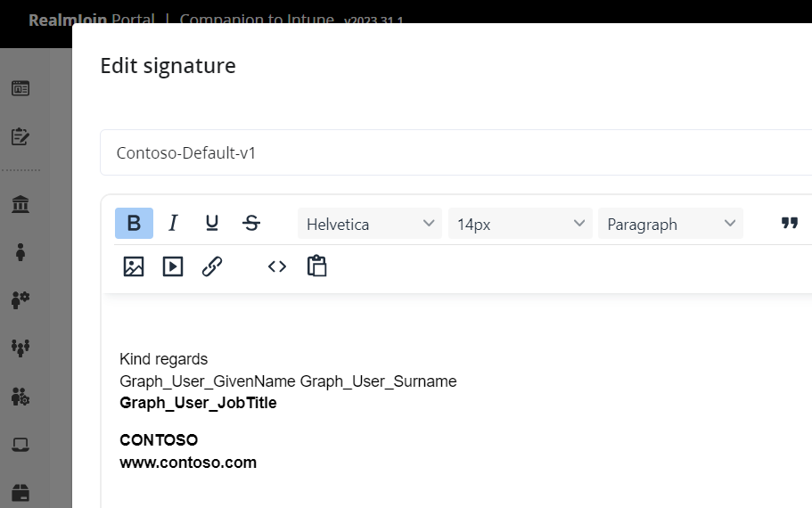The width and height of the screenshot is (812, 508).
Task: Click the www.contoso.com text in the signature
Action: coord(188,463)
